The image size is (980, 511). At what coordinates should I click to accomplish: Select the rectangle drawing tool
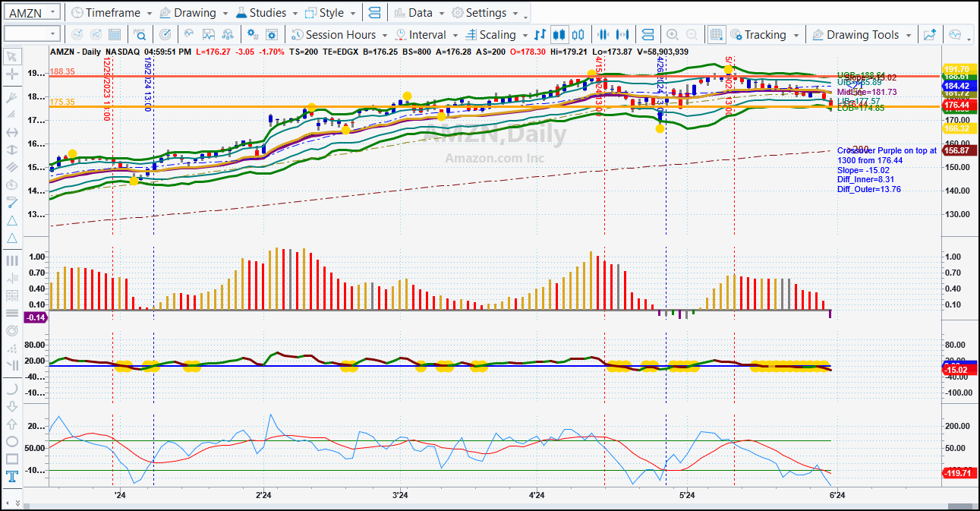pos(11,459)
